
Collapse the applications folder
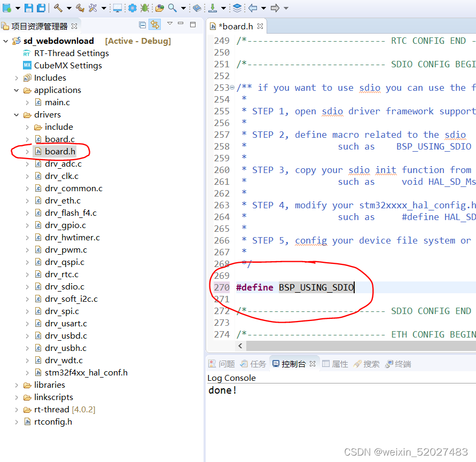click(x=17, y=90)
